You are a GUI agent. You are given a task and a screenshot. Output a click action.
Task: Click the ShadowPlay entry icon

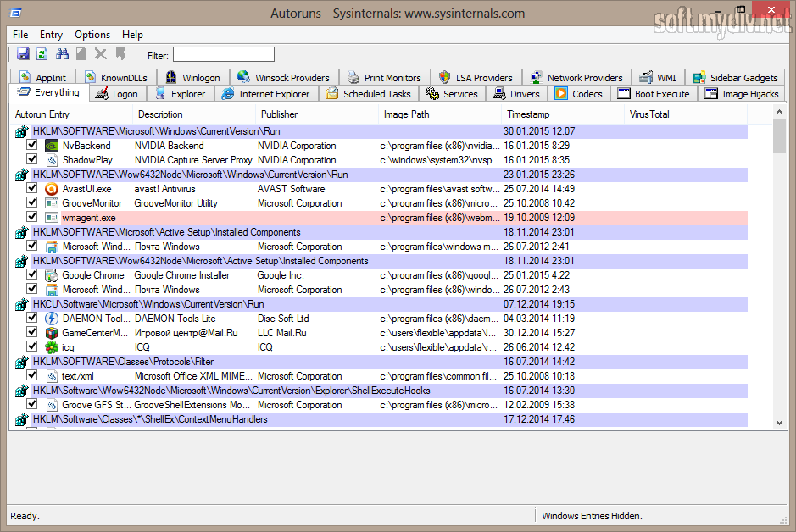52,160
